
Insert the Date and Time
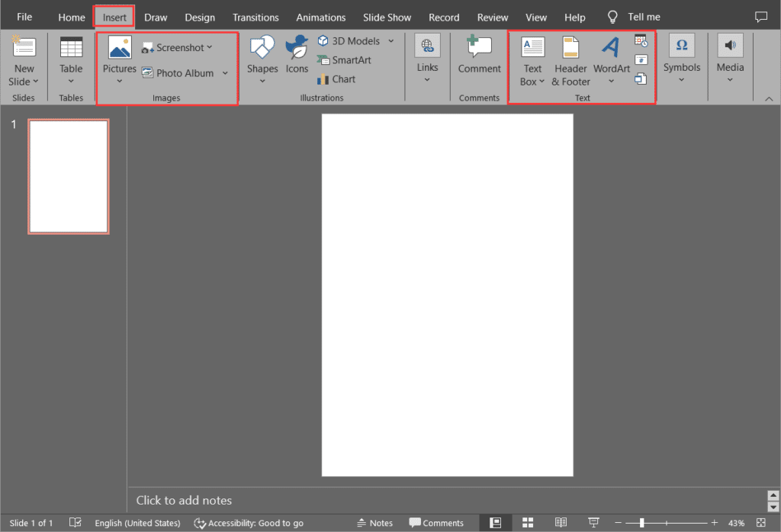[641, 40]
